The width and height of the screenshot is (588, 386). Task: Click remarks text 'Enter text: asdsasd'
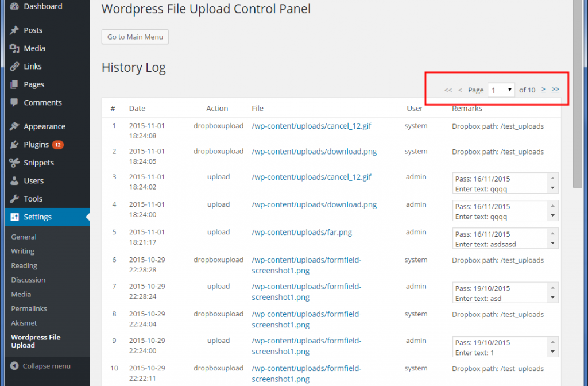(486, 244)
